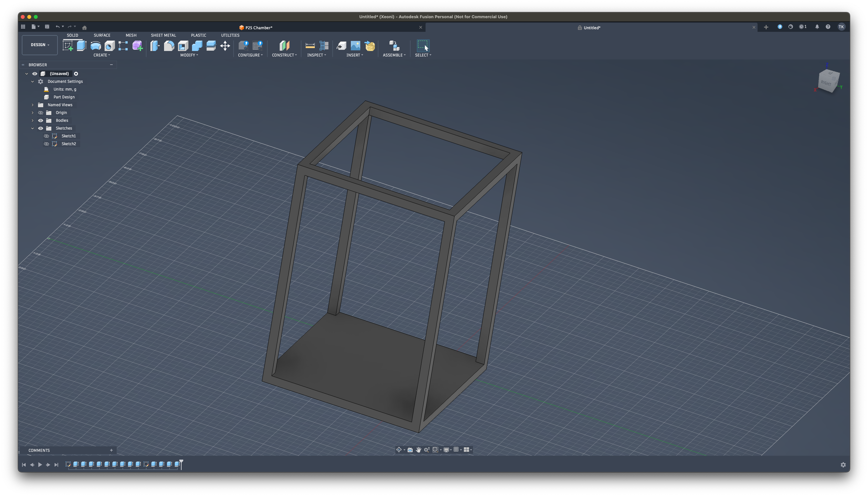The image size is (868, 496).
Task: Click the timeline end marker handle
Action: [x=181, y=462]
